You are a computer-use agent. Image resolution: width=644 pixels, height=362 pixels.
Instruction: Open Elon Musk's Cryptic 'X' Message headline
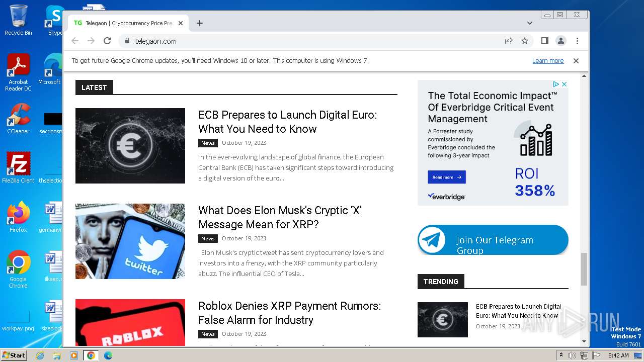280,217
